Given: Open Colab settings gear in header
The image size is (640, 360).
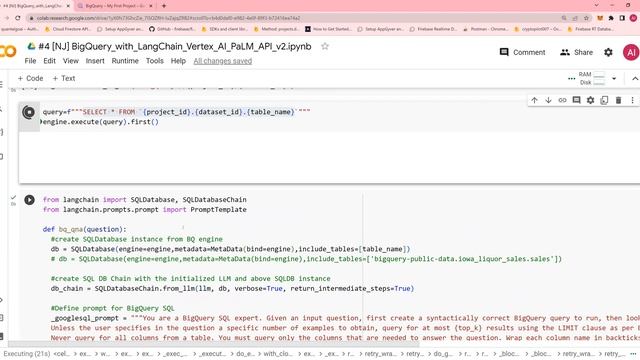Looking at the screenshot, I should (608, 52).
